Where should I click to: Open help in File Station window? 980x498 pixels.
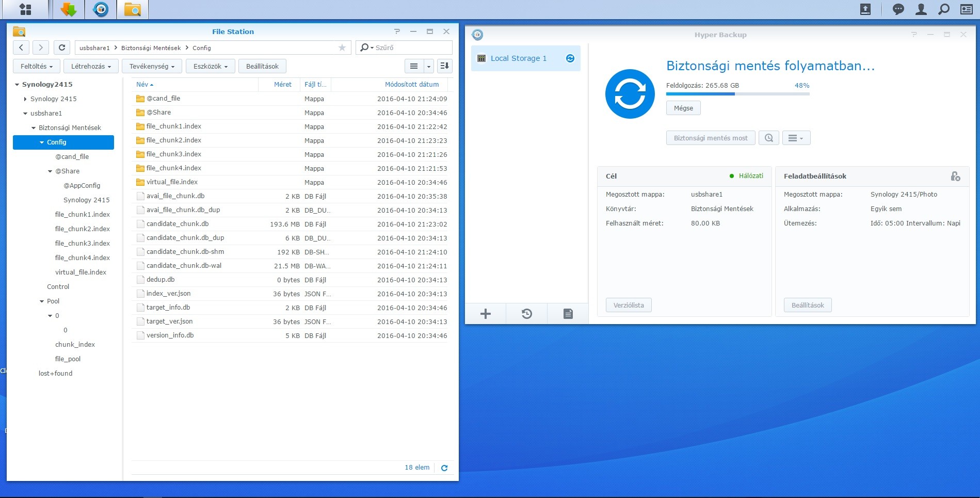397,31
